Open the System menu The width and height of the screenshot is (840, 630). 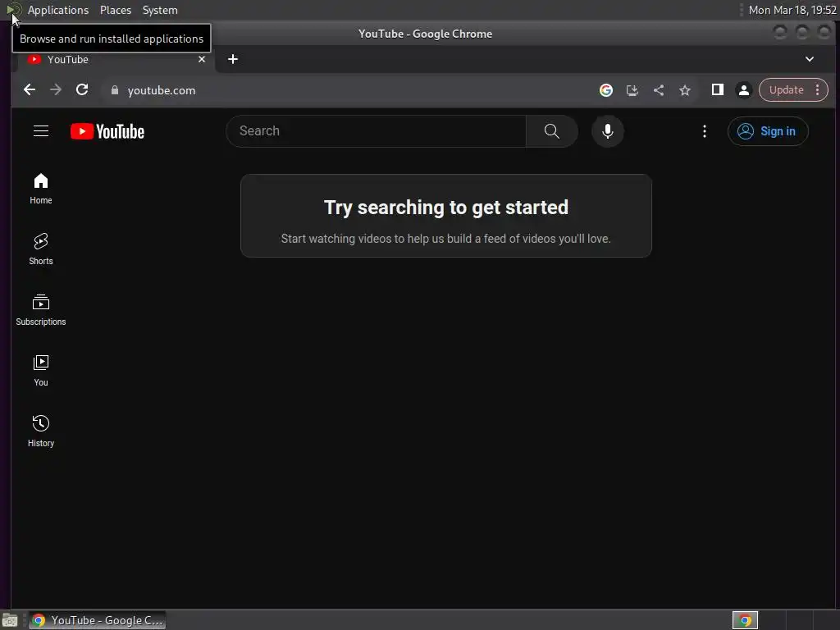(160, 10)
